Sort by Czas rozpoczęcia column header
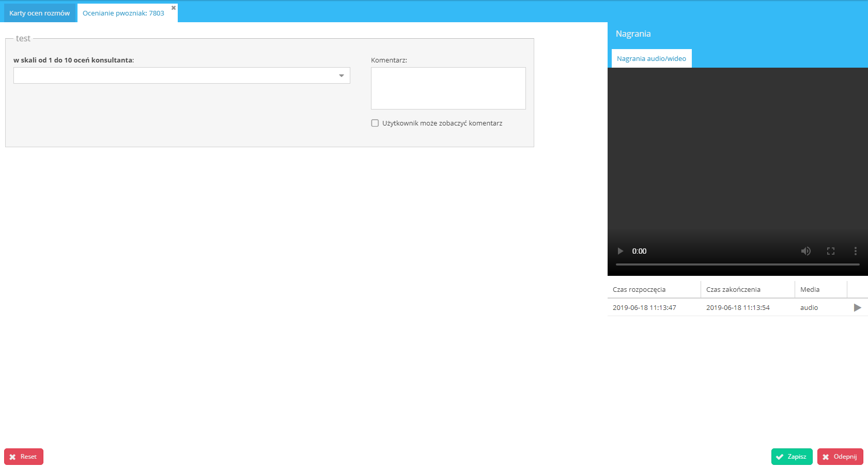 [654, 289]
